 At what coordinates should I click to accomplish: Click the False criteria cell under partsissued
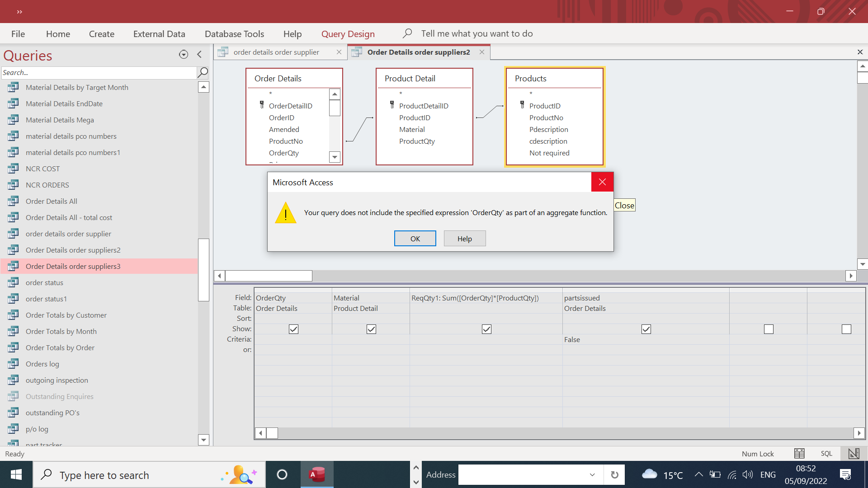tap(646, 339)
